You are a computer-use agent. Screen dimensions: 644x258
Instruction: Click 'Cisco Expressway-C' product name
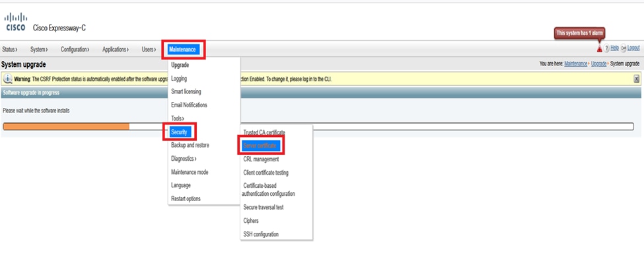pyautogui.click(x=59, y=28)
